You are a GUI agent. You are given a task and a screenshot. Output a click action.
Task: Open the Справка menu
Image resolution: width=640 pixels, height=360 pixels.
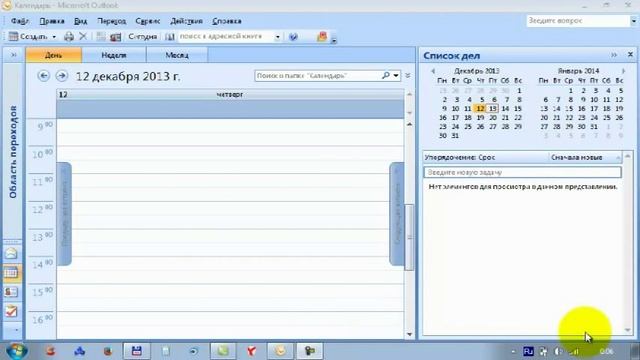tap(227, 21)
